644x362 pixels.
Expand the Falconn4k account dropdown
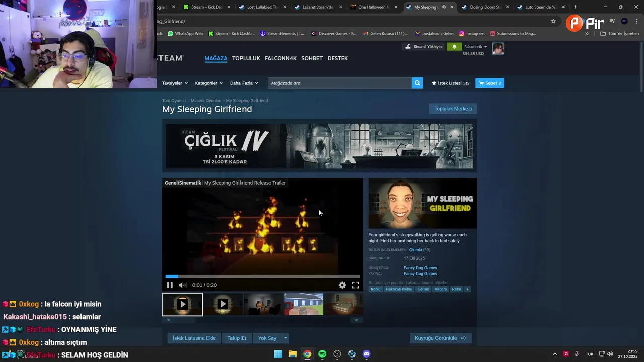(x=475, y=47)
